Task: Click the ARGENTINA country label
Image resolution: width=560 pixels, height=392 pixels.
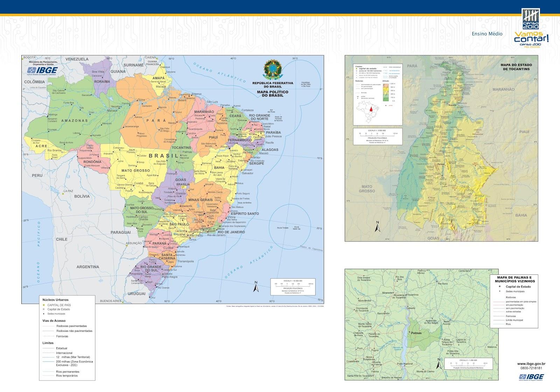Action: (88, 267)
